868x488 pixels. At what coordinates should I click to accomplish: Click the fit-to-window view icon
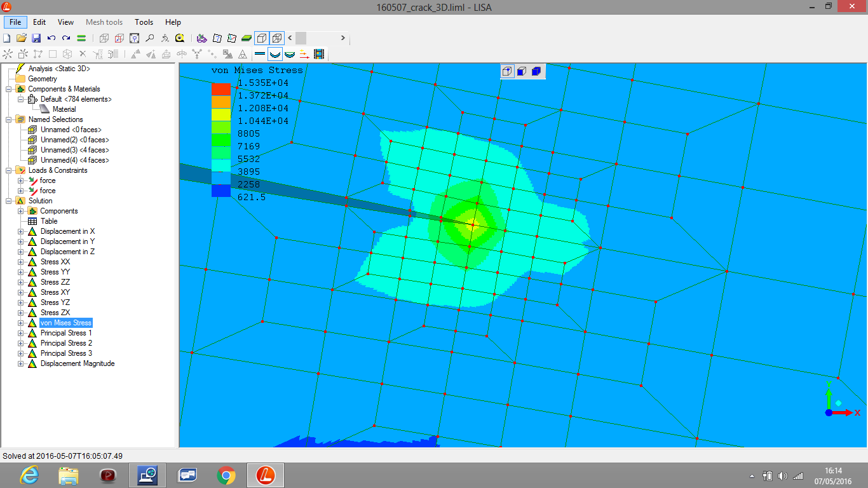[134, 38]
